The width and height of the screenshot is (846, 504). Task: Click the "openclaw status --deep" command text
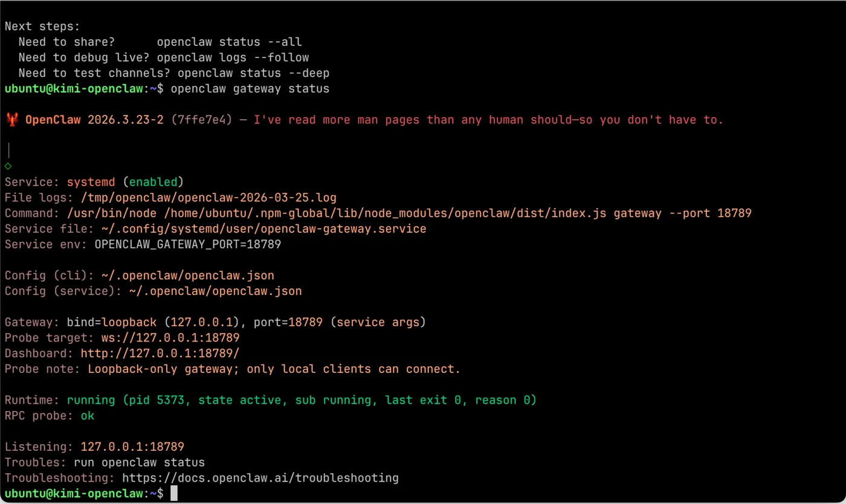(x=253, y=73)
